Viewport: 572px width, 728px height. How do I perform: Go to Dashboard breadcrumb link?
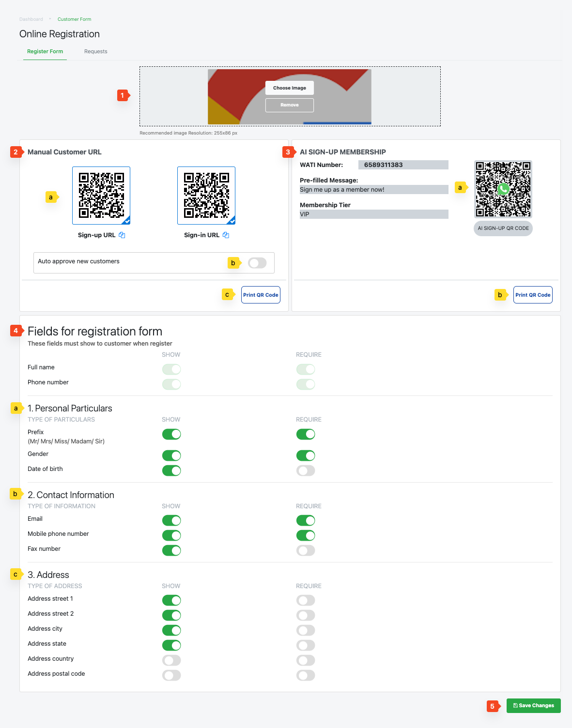(x=31, y=19)
